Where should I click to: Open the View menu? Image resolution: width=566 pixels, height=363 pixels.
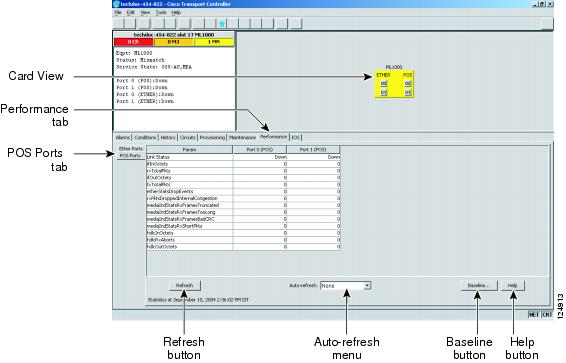145,13
